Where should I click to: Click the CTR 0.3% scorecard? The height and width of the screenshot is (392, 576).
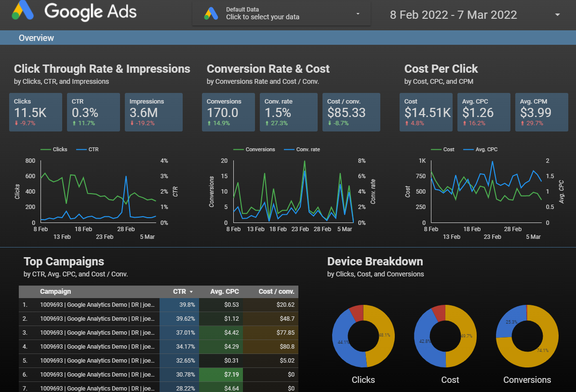[x=94, y=112]
